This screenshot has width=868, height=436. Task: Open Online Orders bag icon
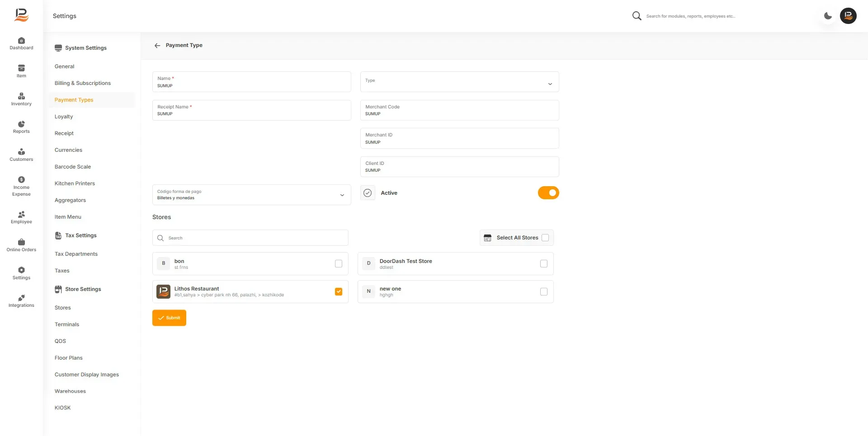click(21, 242)
